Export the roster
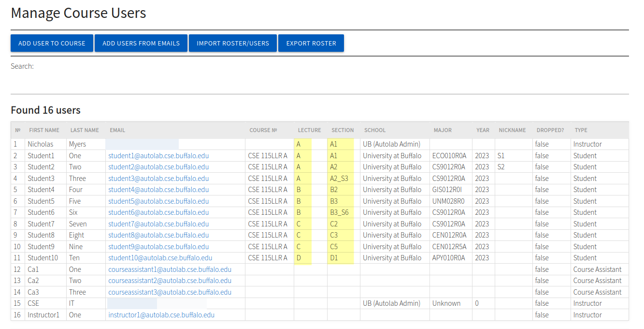Image resolution: width=644 pixels, height=329 pixels. 311,43
